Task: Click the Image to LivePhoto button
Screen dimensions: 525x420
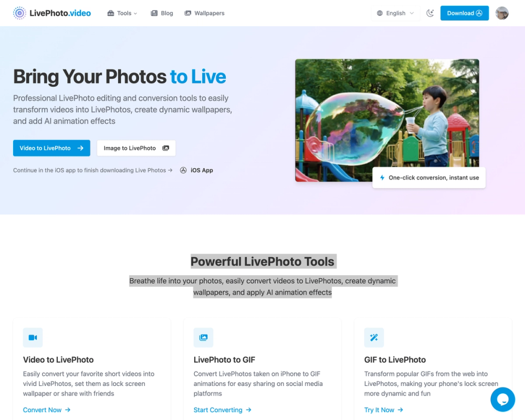Action: click(x=136, y=148)
